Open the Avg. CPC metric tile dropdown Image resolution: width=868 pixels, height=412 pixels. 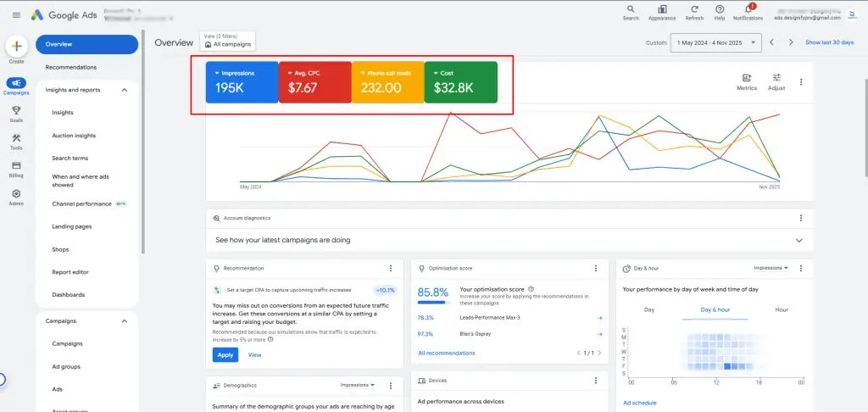[290, 73]
